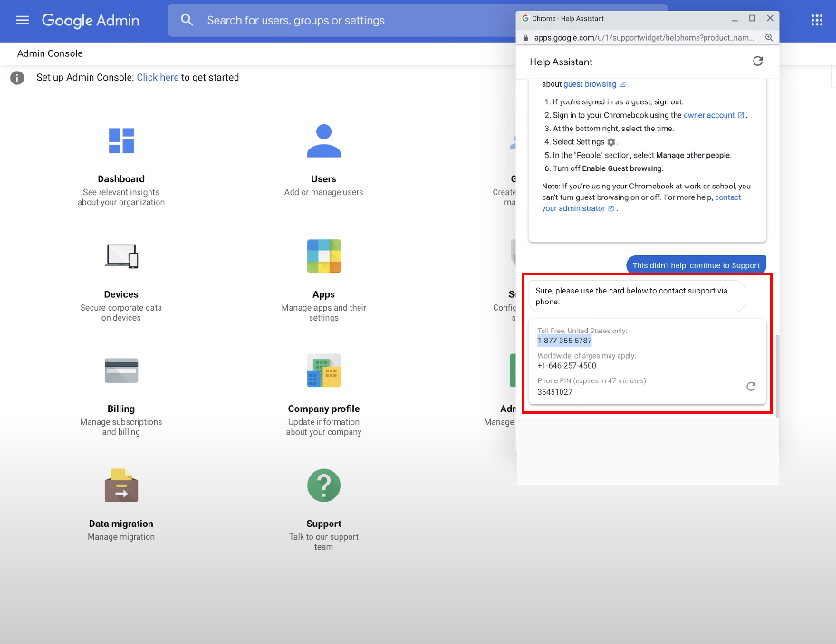Open the hamburger main menu
This screenshot has height=644, width=836.
click(23, 20)
